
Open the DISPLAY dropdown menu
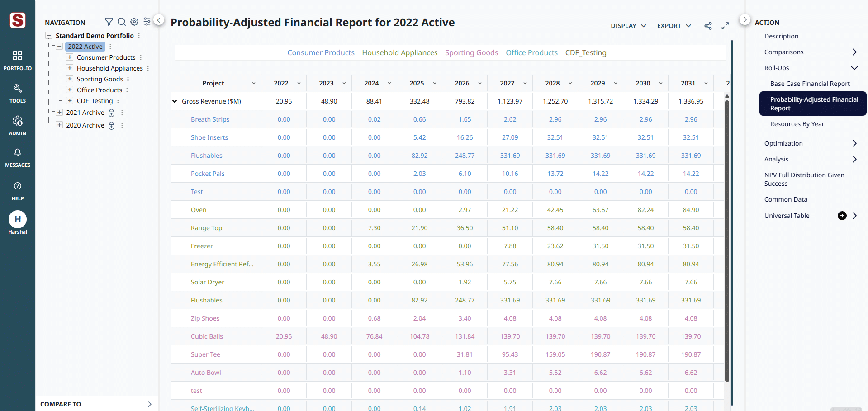click(628, 26)
